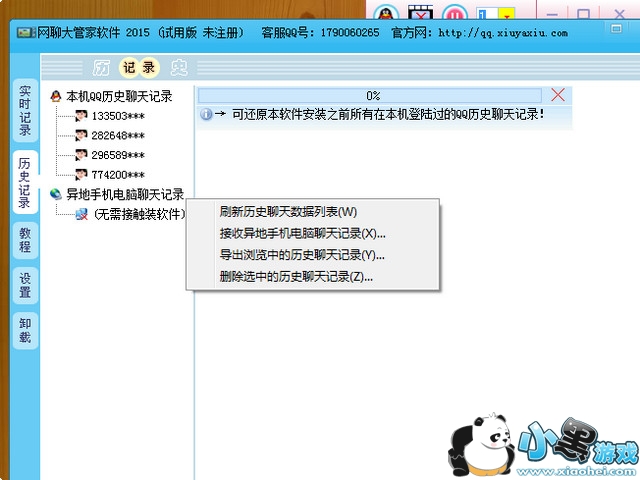
Task: Select the (无需接触装软件) tree item
Action: pyautogui.click(x=139, y=214)
